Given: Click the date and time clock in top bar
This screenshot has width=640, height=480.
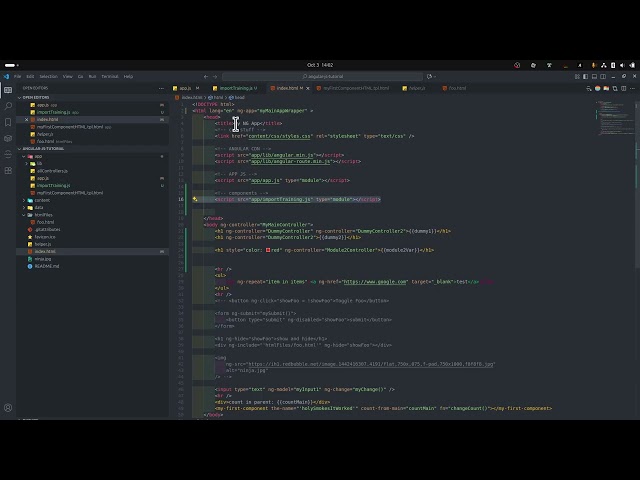Looking at the screenshot, I should 320,65.
